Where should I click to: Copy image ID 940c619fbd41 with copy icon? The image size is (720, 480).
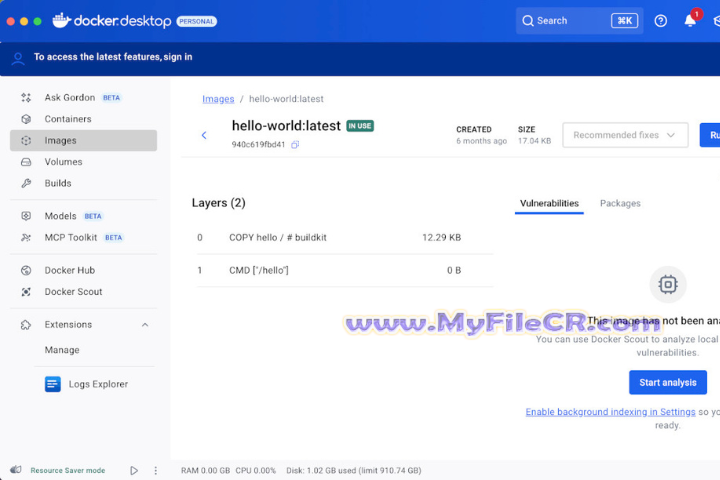pyautogui.click(x=295, y=145)
